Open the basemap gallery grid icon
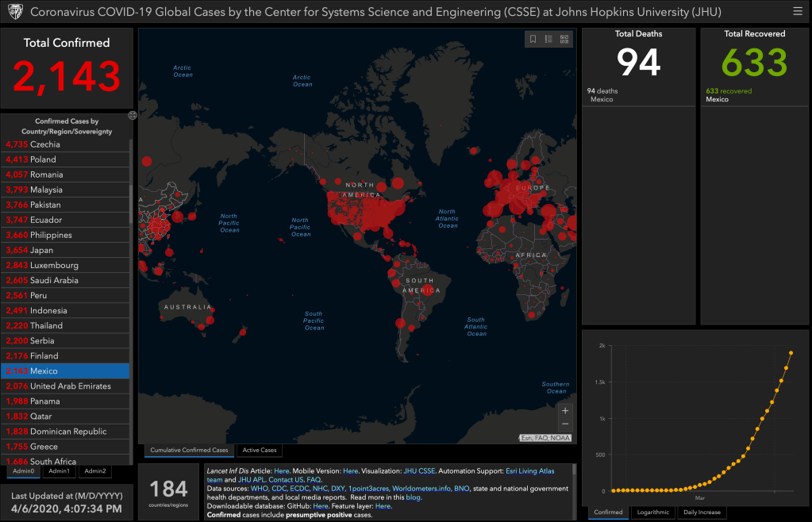This screenshot has height=522, width=812. (x=564, y=39)
